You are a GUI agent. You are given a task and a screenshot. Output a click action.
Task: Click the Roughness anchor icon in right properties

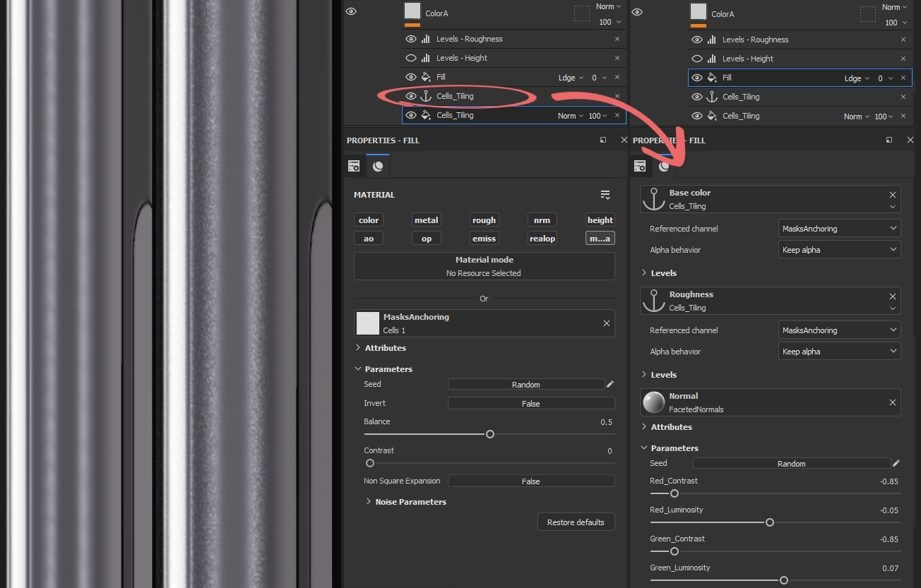pos(654,301)
